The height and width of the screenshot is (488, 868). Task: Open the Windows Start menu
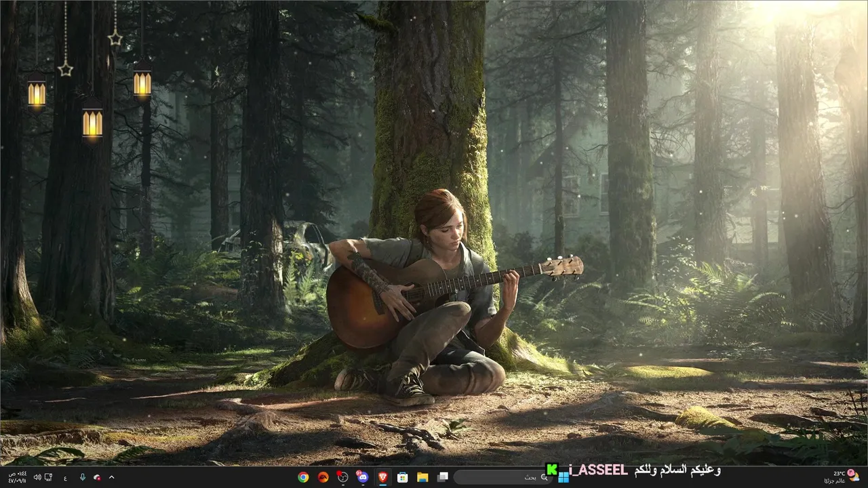coord(563,477)
